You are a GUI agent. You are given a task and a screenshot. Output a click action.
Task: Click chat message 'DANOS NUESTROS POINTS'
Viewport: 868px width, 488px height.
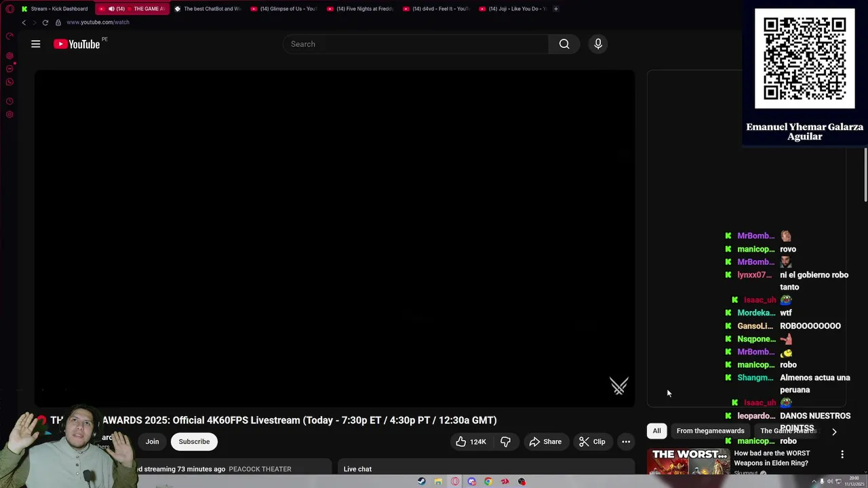coord(815,422)
